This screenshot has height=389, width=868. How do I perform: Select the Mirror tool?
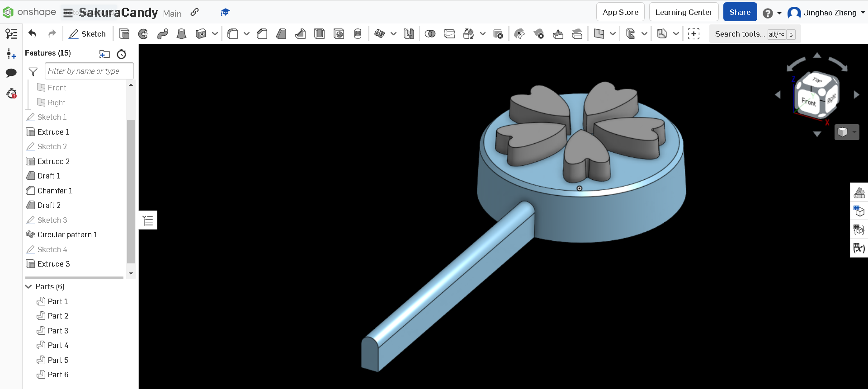[x=409, y=34]
